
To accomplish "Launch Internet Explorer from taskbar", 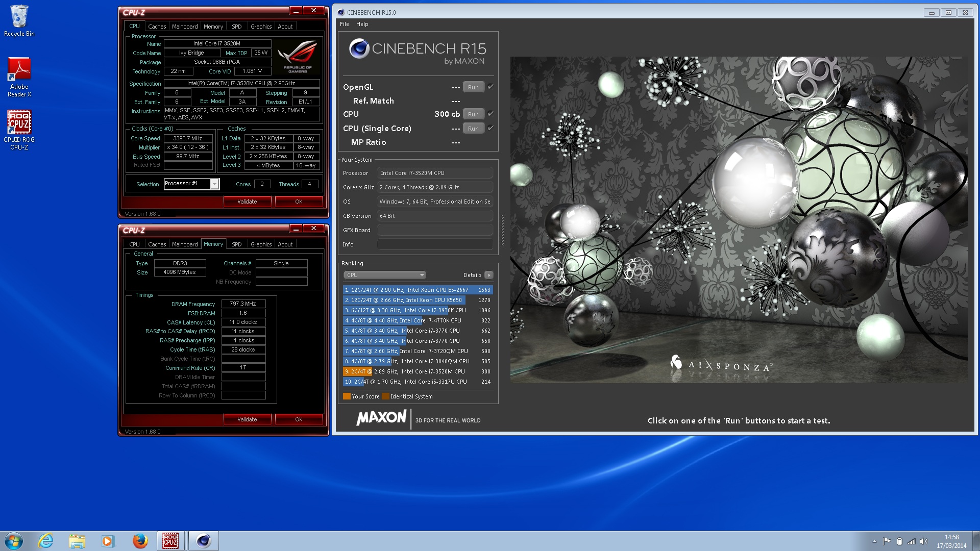I will [x=45, y=541].
